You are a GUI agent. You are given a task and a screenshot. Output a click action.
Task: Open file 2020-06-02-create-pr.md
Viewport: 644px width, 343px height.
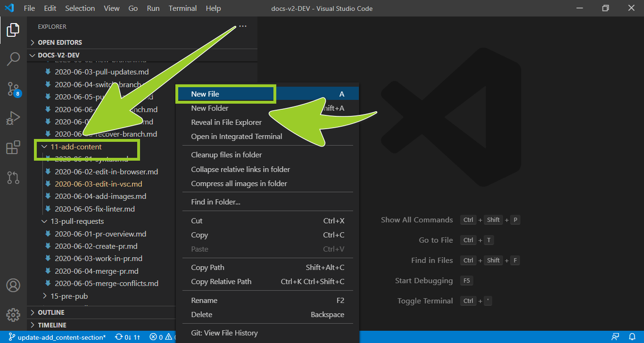96,246
